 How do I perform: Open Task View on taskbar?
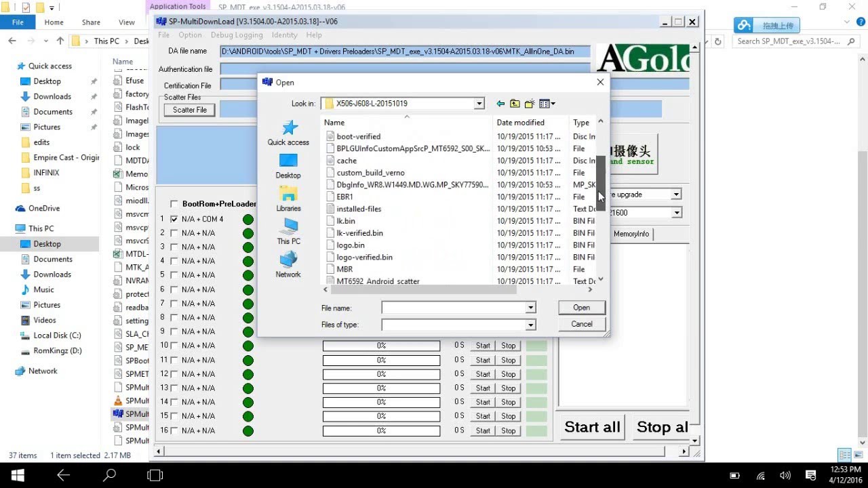(155, 475)
